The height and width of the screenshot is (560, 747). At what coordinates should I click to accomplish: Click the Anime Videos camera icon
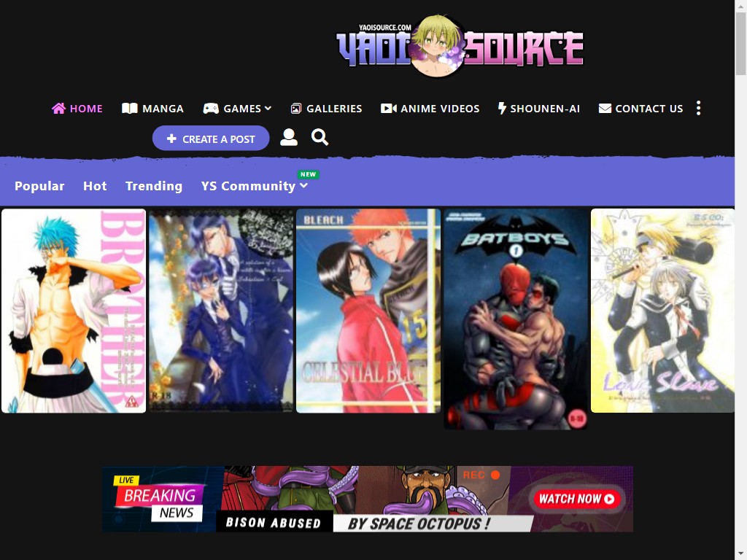388,109
